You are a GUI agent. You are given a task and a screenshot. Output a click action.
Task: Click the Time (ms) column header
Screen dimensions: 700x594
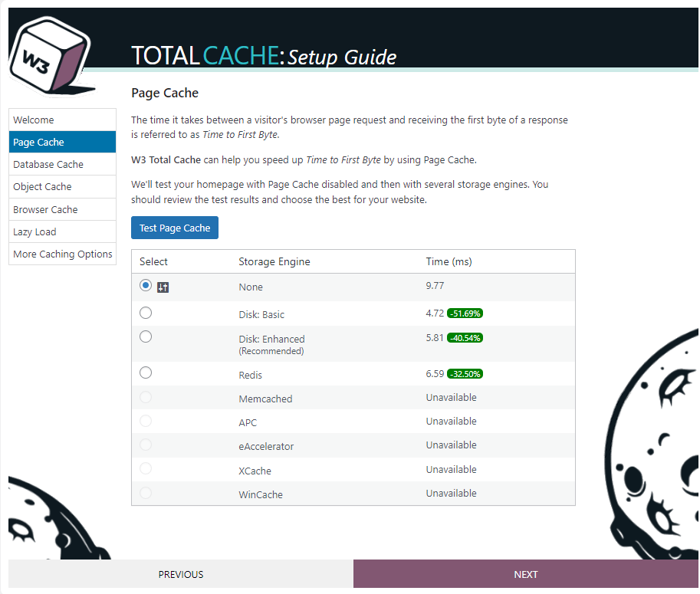click(449, 261)
